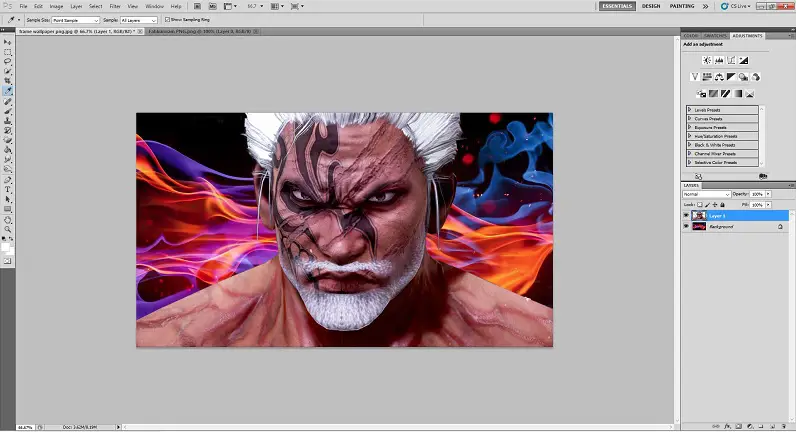Viewport: 796px width, 432px height.
Task: Open the Fill slider arrow
Action: click(x=768, y=205)
